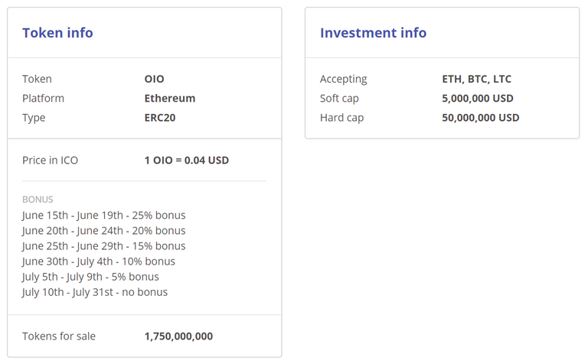The width and height of the screenshot is (588, 364).
Task: Click the BONUS section label
Action: click(38, 200)
